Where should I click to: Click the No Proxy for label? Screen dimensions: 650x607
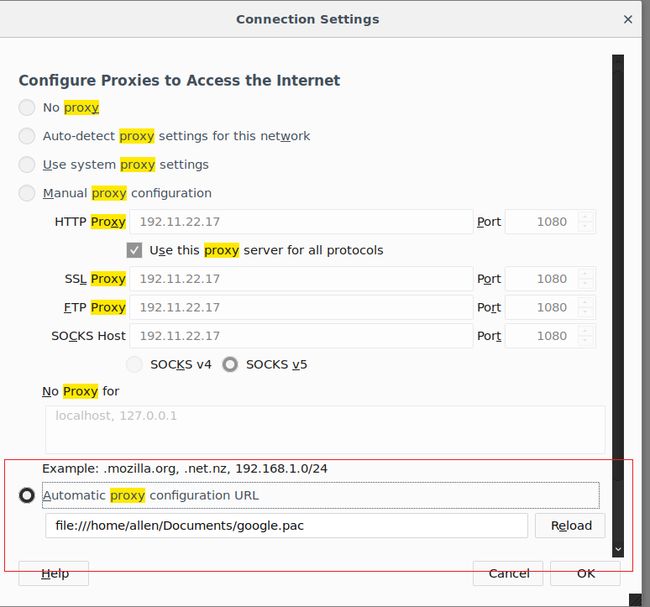coord(80,391)
